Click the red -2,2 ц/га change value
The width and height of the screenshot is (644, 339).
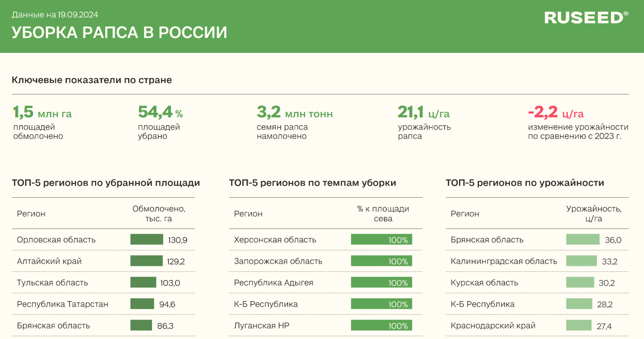[x=555, y=112]
